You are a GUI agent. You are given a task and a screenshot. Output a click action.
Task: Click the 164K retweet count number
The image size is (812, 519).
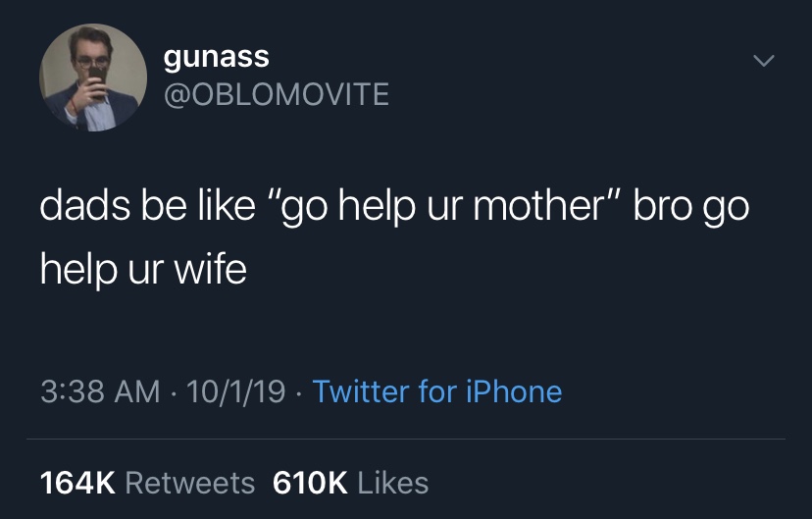77,483
